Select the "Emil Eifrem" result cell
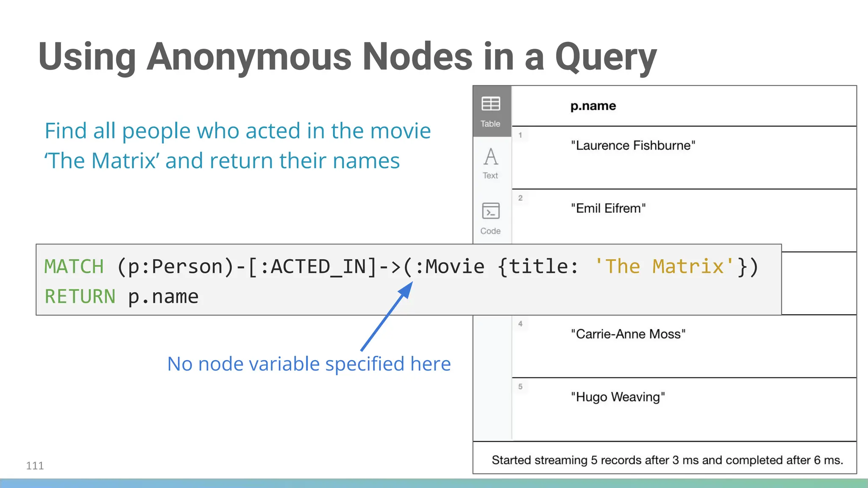 click(x=608, y=208)
